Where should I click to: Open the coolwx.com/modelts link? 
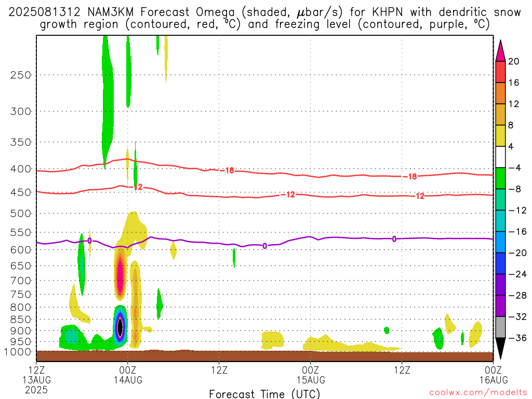(478, 392)
